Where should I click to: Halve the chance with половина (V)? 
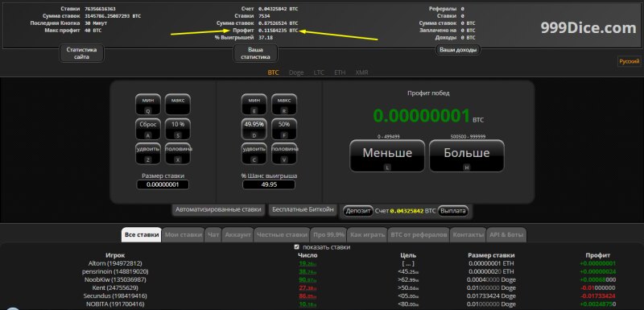pos(284,154)
